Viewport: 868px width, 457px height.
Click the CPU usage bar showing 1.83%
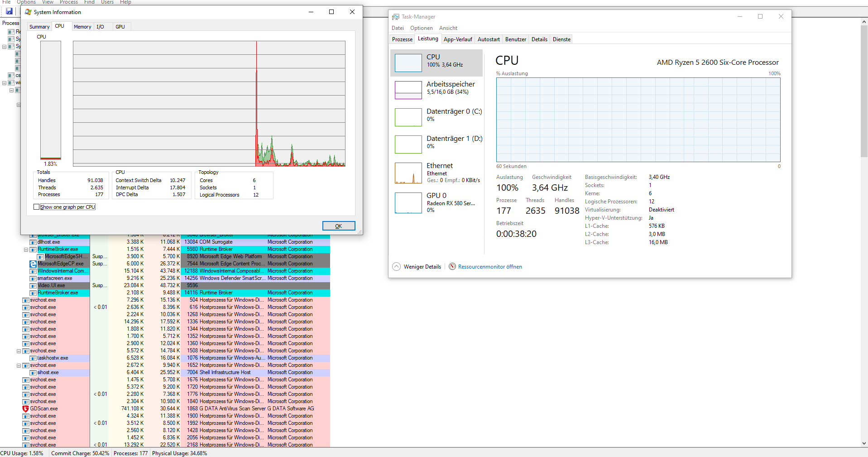[51, 100]
